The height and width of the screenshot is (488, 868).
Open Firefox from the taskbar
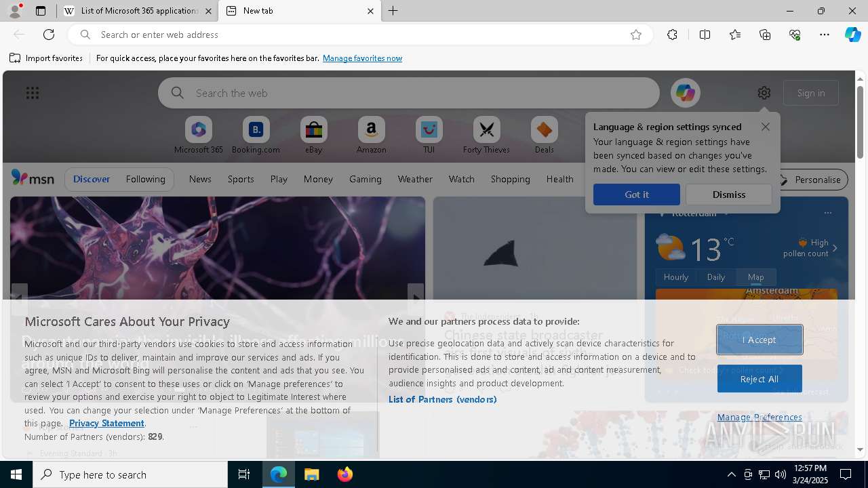click(344, 474)
